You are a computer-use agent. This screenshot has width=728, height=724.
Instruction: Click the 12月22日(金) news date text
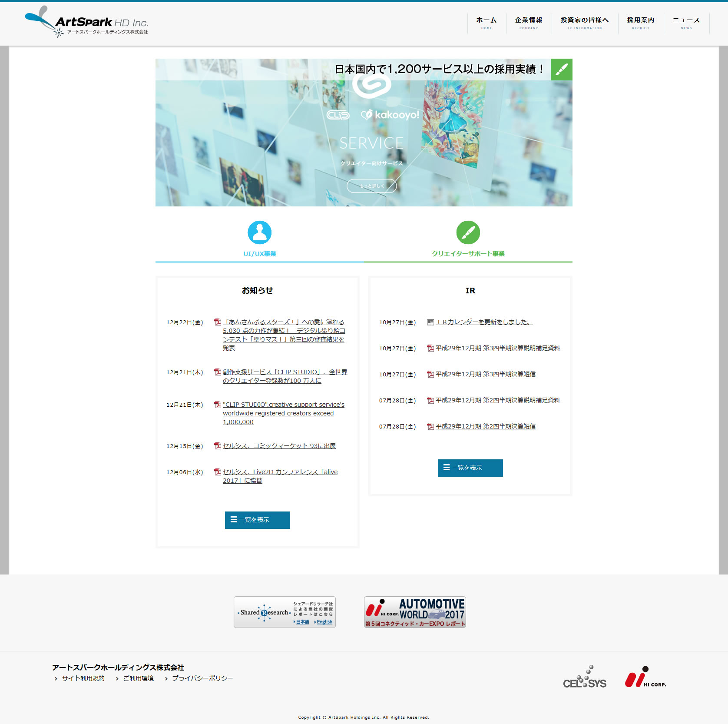click(185, 322)
